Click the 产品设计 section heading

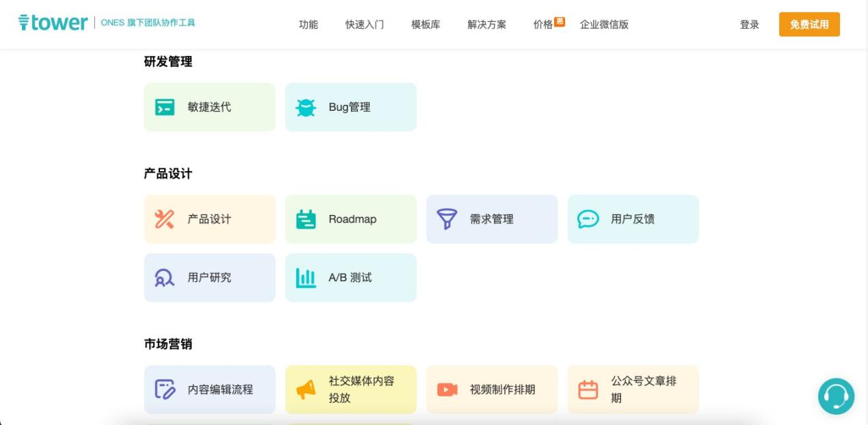coord(168,174)
